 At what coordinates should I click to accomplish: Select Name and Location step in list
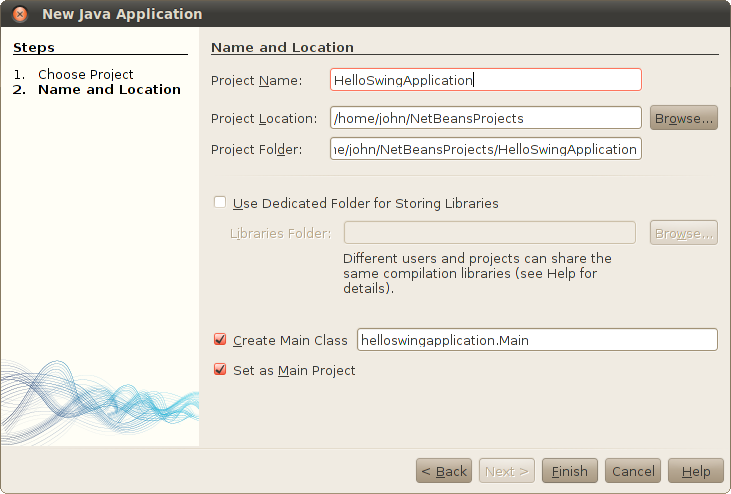pyautogui.click(x=109, y=89)
